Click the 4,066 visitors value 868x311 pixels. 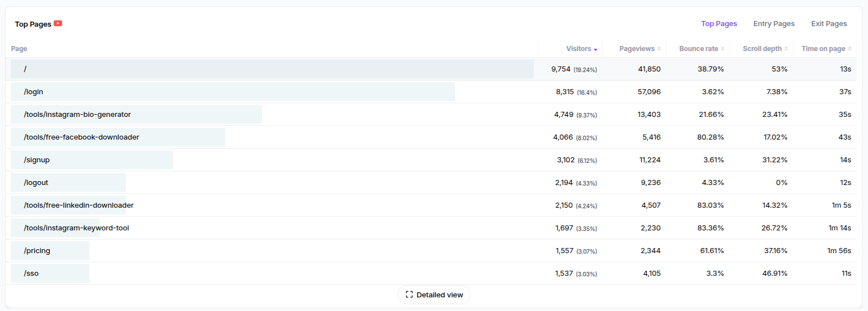[x=563, y=137]
